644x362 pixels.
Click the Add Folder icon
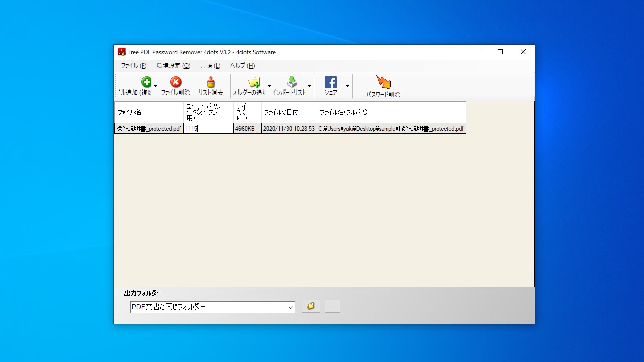tap(254, 82)
